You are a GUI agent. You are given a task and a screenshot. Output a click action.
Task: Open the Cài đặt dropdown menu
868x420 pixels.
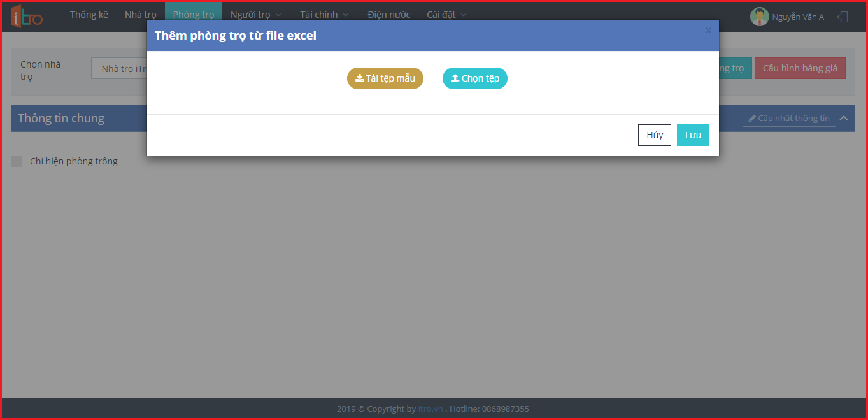tap(446, 15)
